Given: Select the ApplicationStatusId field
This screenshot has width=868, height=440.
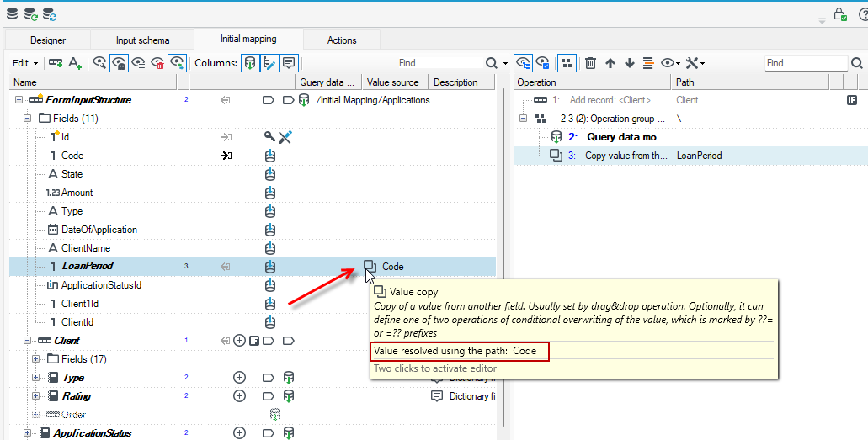Looking at the screenshot, I should (103, 285).
